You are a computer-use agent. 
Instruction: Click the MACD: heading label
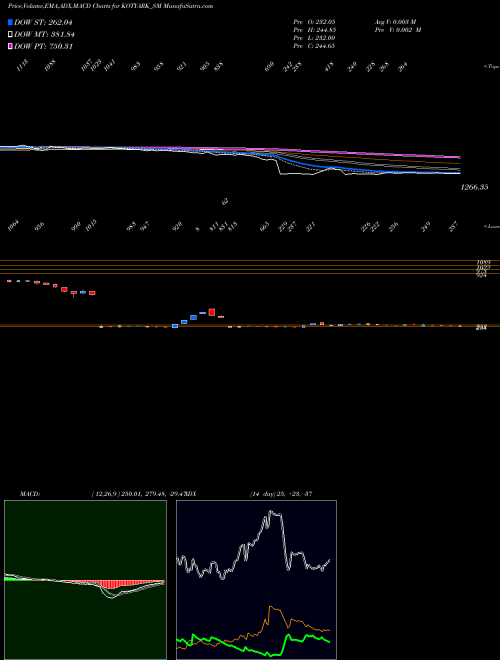[29, 494]
